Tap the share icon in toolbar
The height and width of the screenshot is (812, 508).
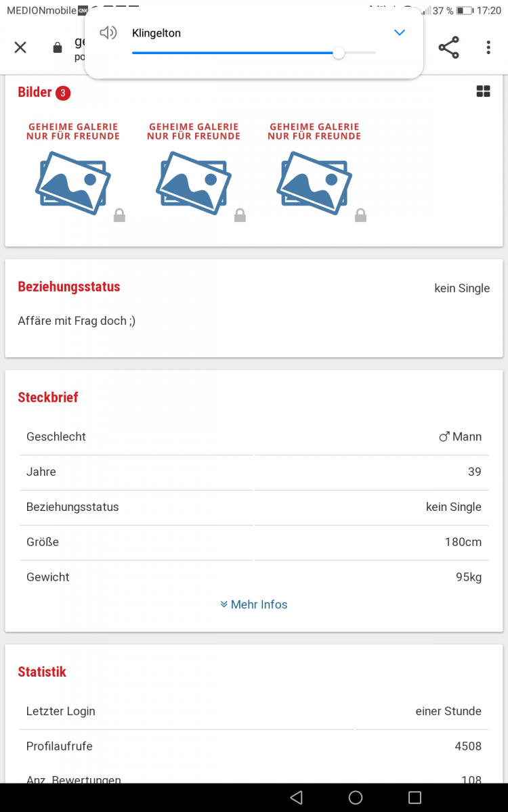(448, 47)
